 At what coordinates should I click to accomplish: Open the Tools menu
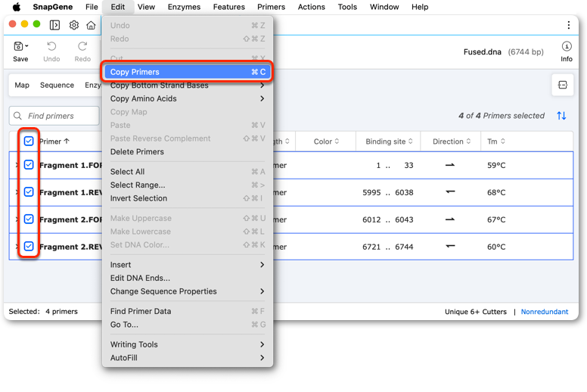(x=347, y=7)
